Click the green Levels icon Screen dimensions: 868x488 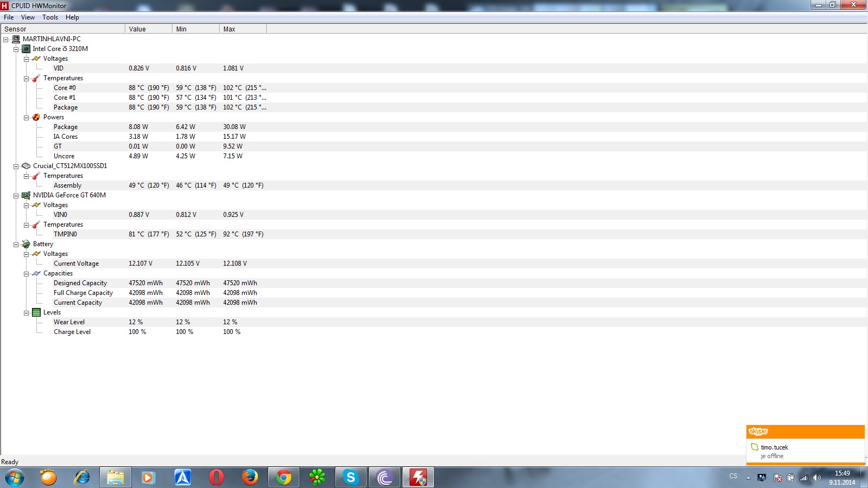36,312
